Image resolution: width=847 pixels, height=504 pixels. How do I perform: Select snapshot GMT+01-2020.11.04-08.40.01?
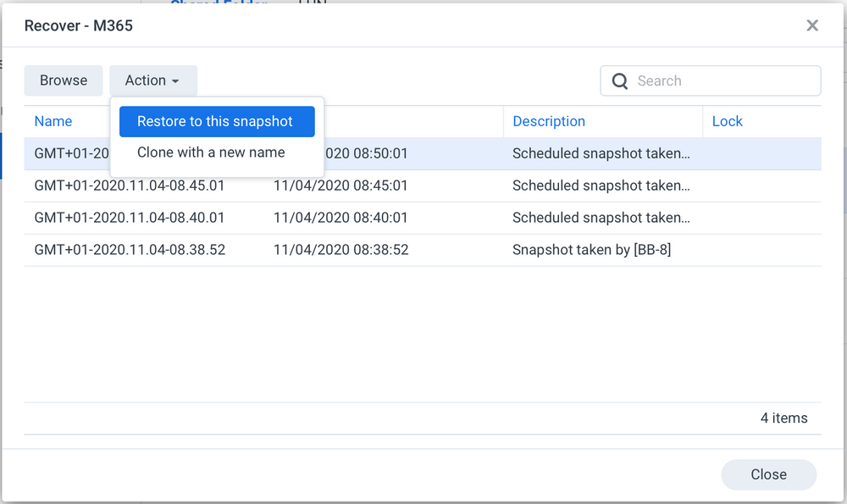pos(130,218)
